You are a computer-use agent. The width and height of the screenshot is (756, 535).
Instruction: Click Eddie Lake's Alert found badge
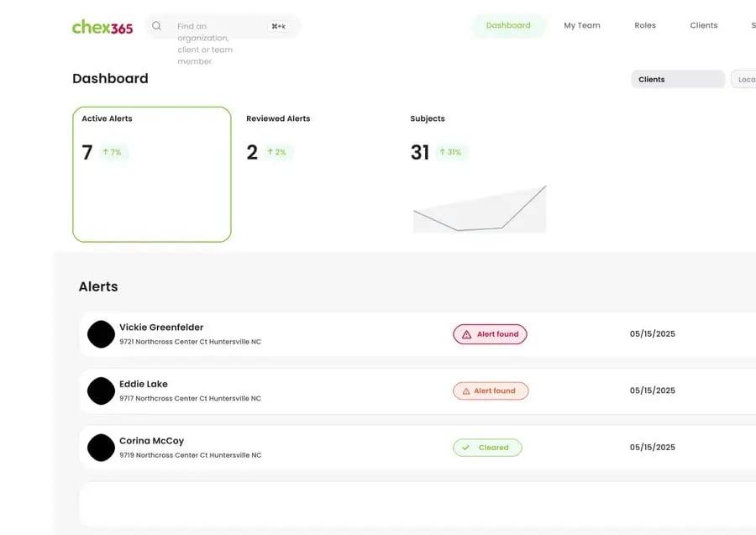pos(491,391)
